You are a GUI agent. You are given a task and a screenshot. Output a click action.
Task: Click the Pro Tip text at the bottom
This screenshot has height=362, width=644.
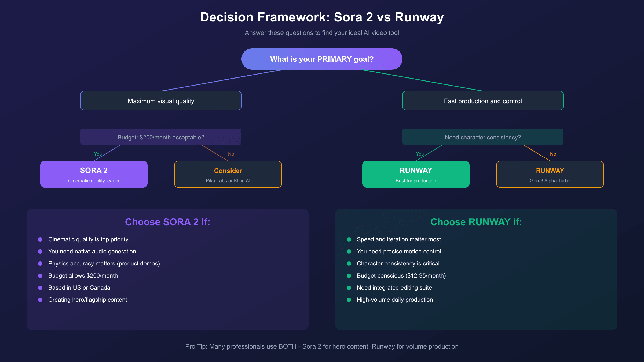(322, 346)
